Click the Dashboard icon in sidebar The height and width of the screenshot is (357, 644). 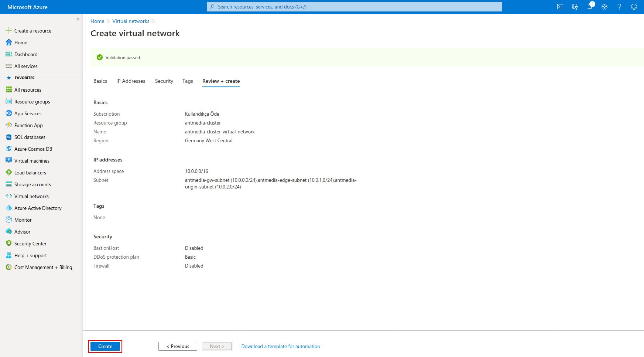(x=9, y=54)
